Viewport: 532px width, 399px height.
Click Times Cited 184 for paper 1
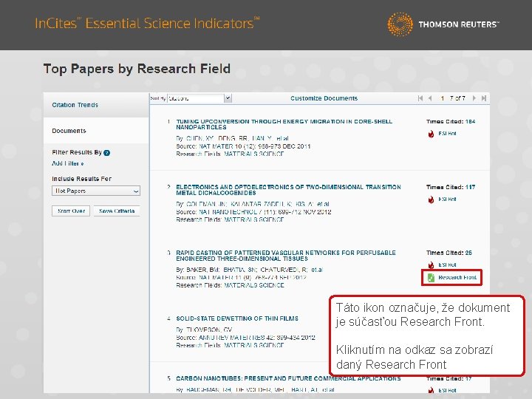coord(451,121)
